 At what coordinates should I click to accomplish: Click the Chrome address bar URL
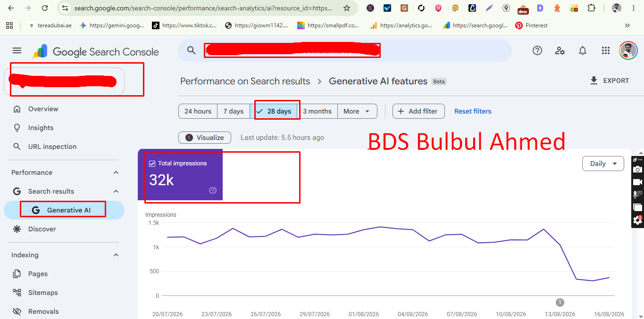[203, 8]
